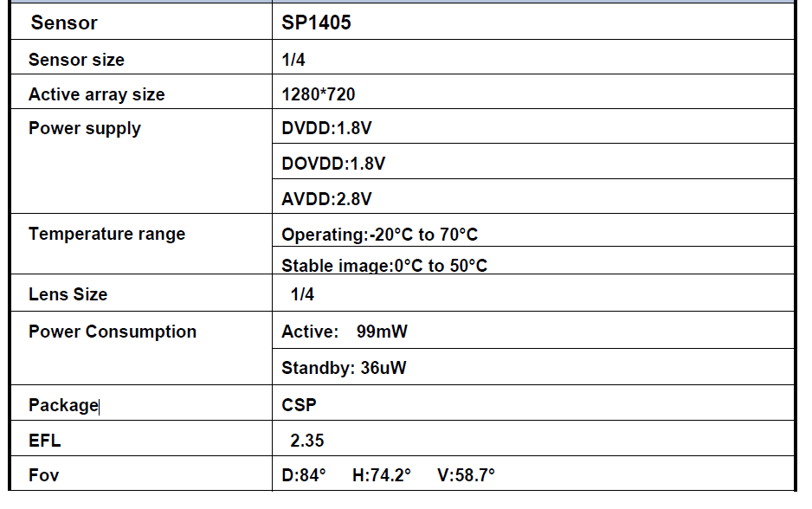Click the 'Sensor size' row label
Image resolution: width=812 pixels, height=509 pixels.
click(76, 60)
